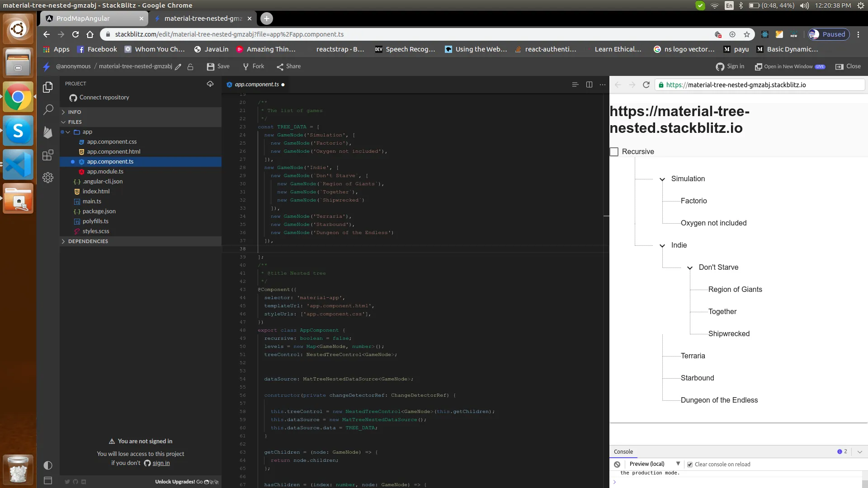Screen dimensions: 868x488
Task: Open the Search panel in the sidebar
Action: (x=48, y=110)
